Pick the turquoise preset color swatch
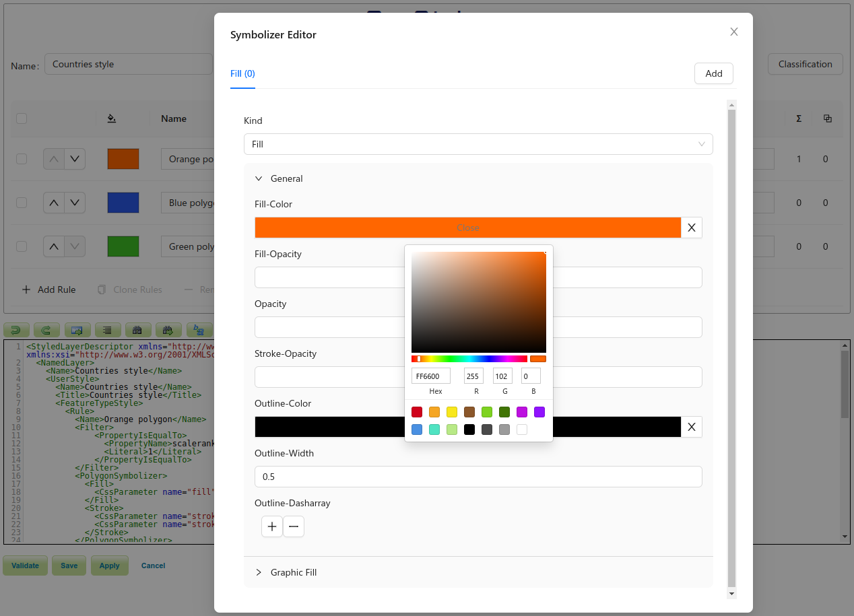Screen dimensions: 854x616 coord(434,430)
